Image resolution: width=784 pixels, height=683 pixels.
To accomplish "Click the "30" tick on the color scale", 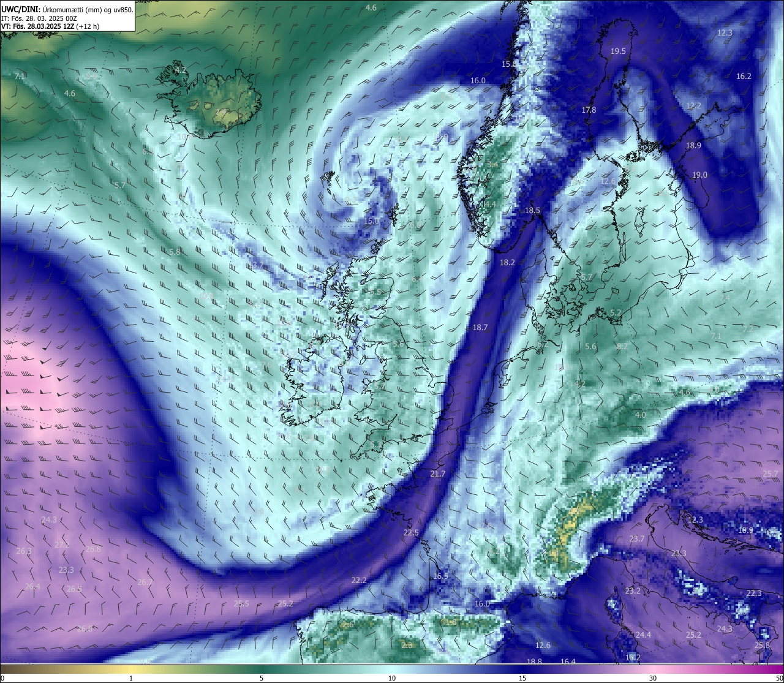I will (653, 677).
